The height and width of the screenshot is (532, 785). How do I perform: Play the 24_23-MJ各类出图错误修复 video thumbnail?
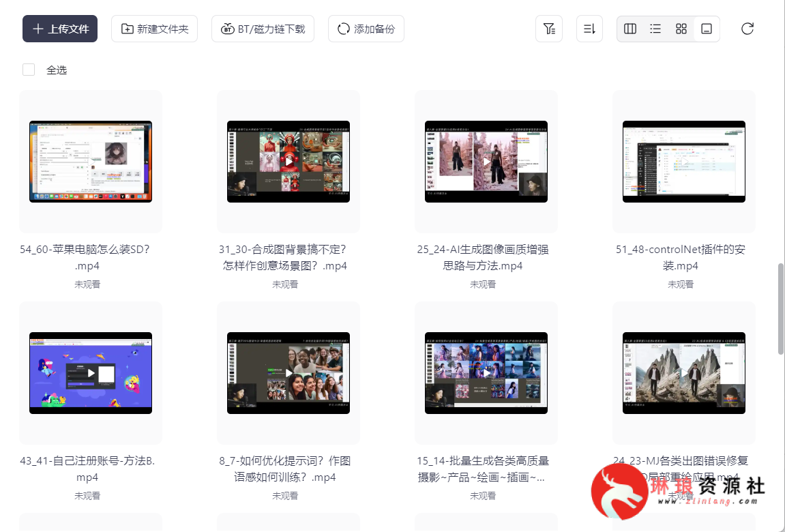pos(684,373)
